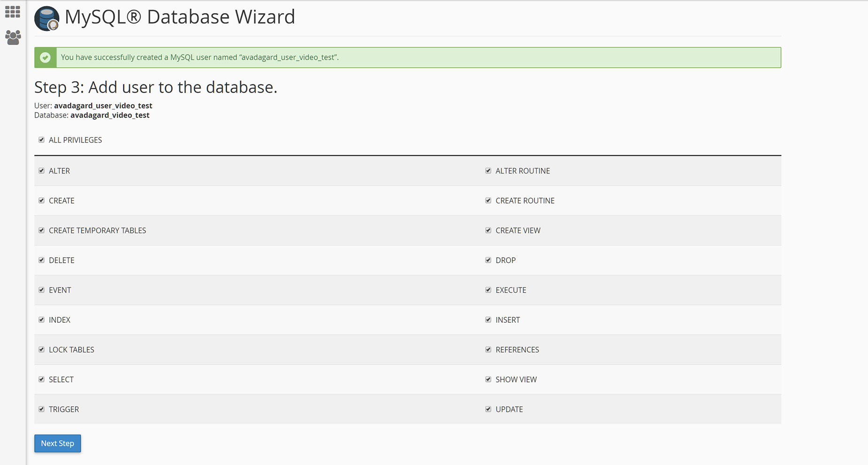The height and width of the screenshot is (465, 868).
Task: Uncheck the ALTER privilege
Action: point(41,171)
